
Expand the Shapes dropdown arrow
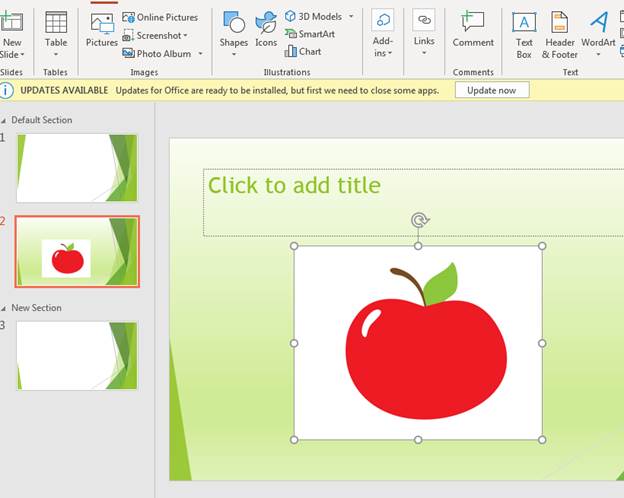tap(234, 54)
